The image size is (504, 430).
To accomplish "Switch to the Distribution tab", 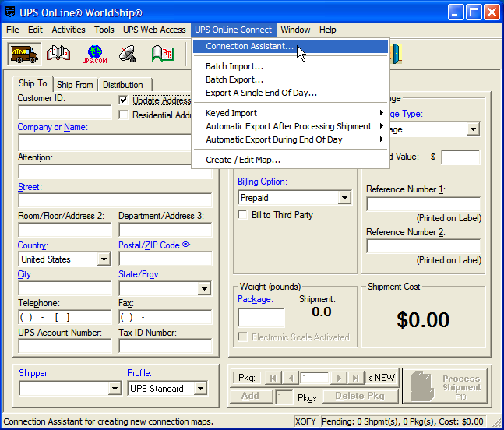I will [123, 85].
